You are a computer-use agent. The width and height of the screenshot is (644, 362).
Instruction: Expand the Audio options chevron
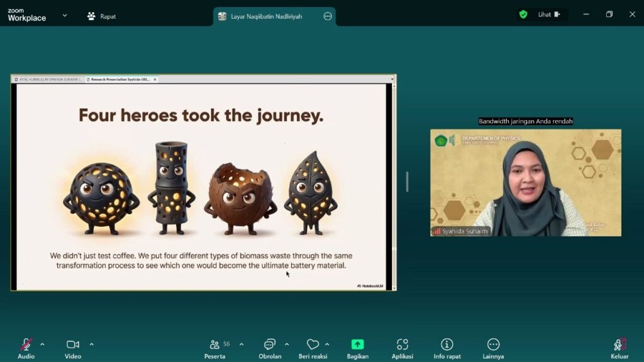[x=42, y=344]
